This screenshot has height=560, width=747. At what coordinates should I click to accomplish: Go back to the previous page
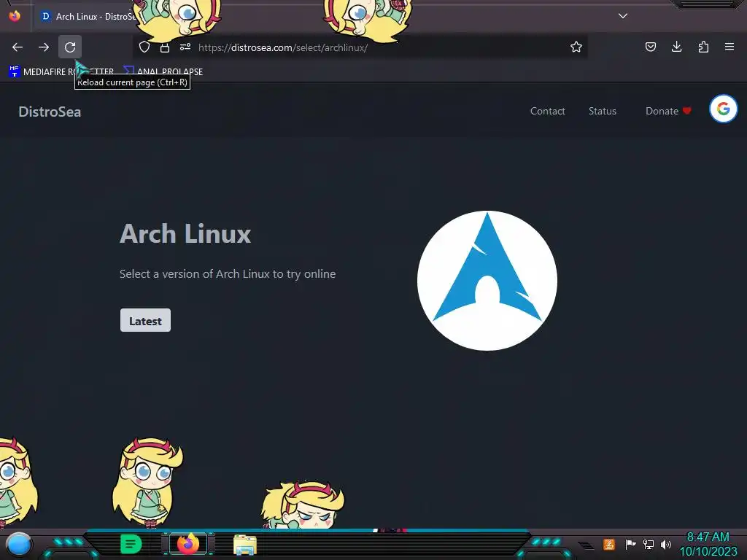pos(18,47)
